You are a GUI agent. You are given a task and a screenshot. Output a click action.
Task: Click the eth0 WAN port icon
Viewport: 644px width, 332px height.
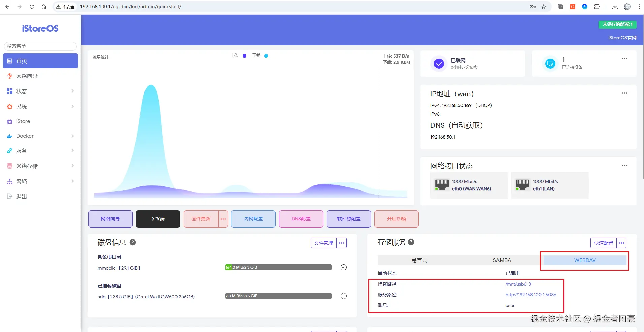coord(442,185)
